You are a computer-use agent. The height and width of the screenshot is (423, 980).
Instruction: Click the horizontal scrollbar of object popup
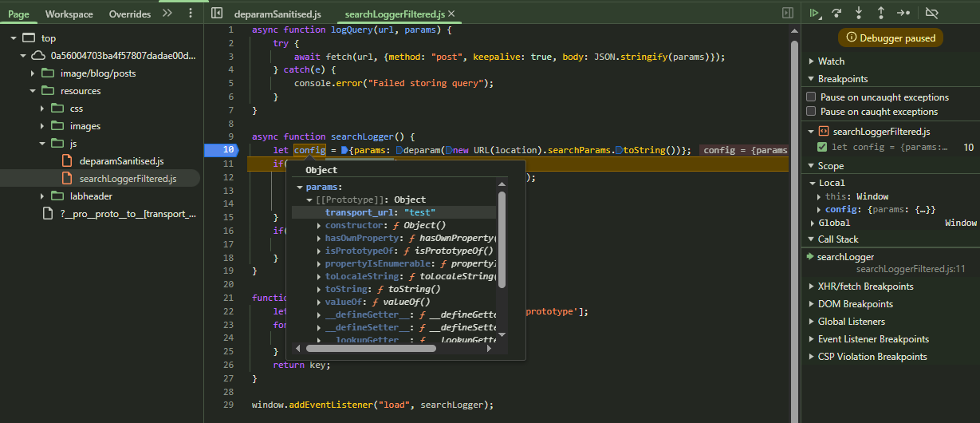371,348
